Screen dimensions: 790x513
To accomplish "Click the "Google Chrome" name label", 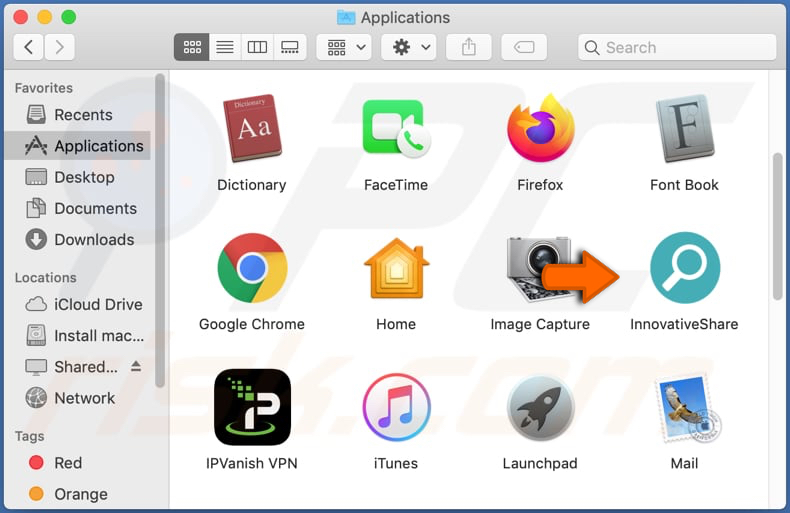I will coord(252,324).
